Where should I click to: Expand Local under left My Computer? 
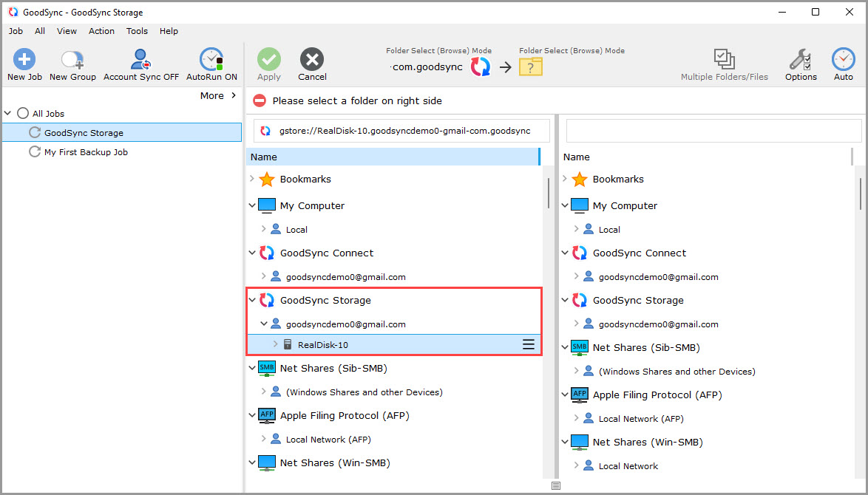point(264,228)
